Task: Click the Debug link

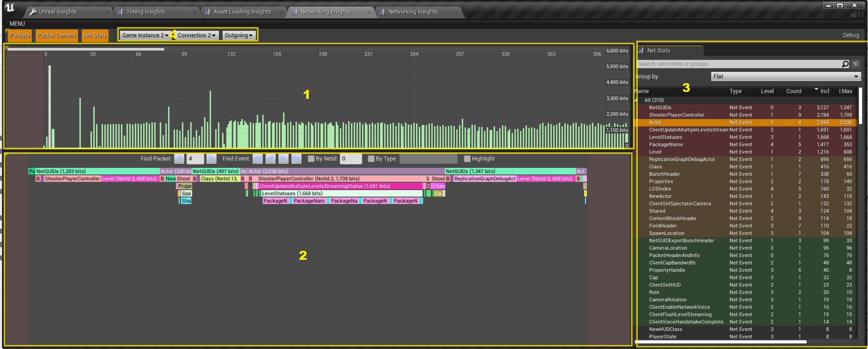Action: point(851,35)
